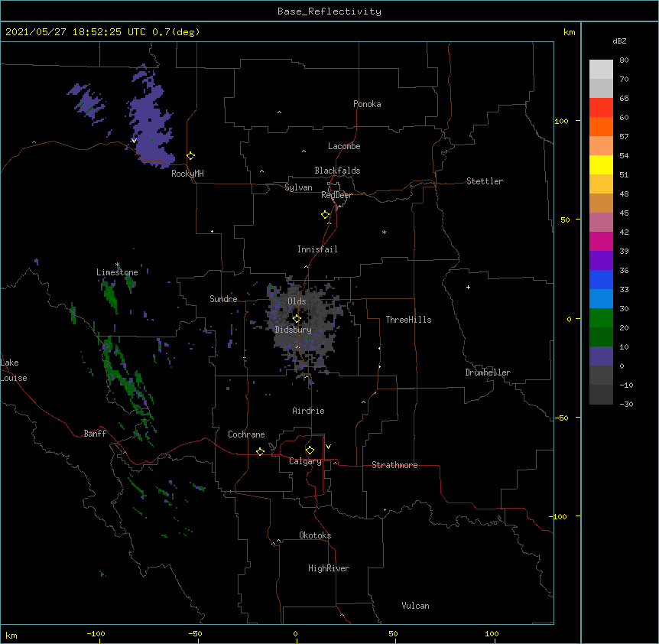Viewport: 659px width, 644px height.
Task: Click the 80 value in the dBZ legend
Action: pos(624,60)
